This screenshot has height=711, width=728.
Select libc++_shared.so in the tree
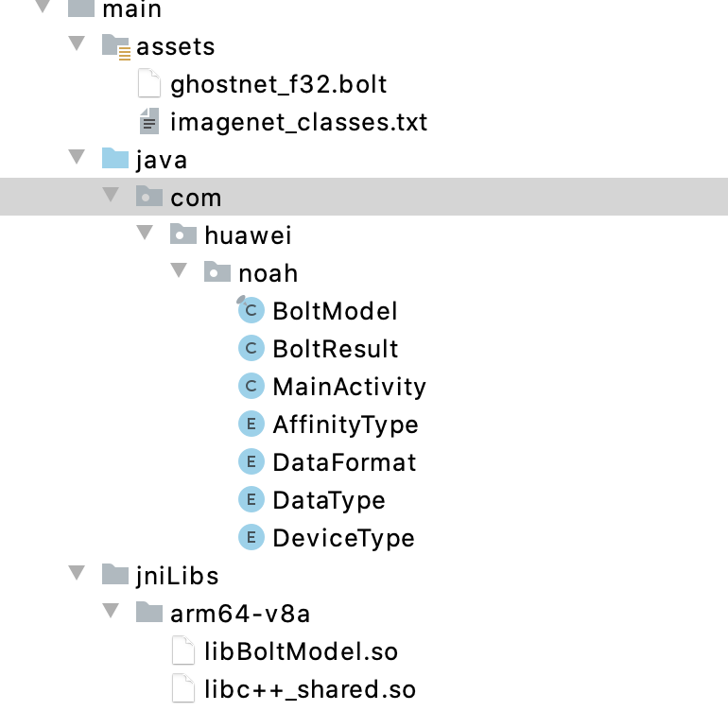point(309,689)
